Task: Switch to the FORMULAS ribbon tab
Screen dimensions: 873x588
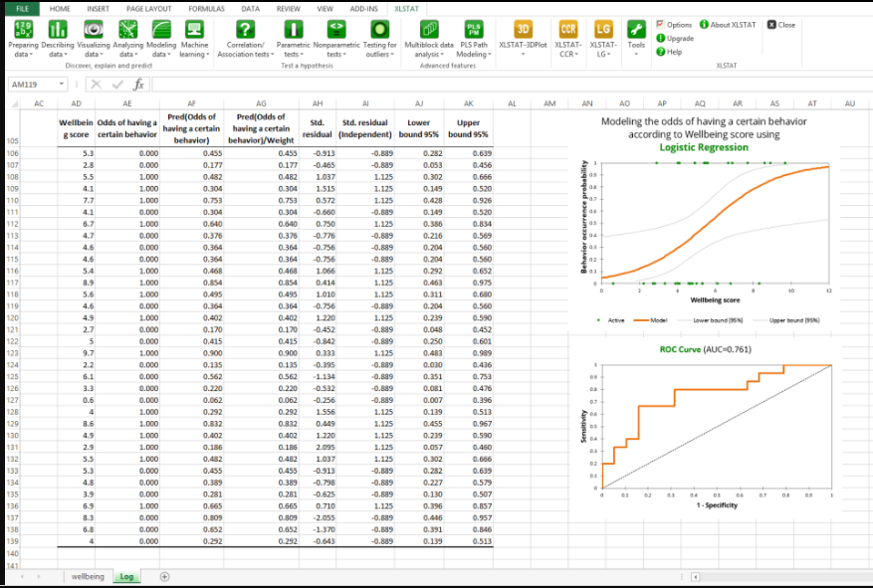Action: coord(206,8)
